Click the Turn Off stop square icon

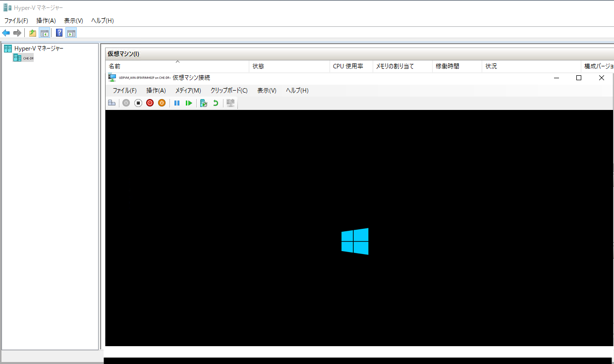click(138, 103)
